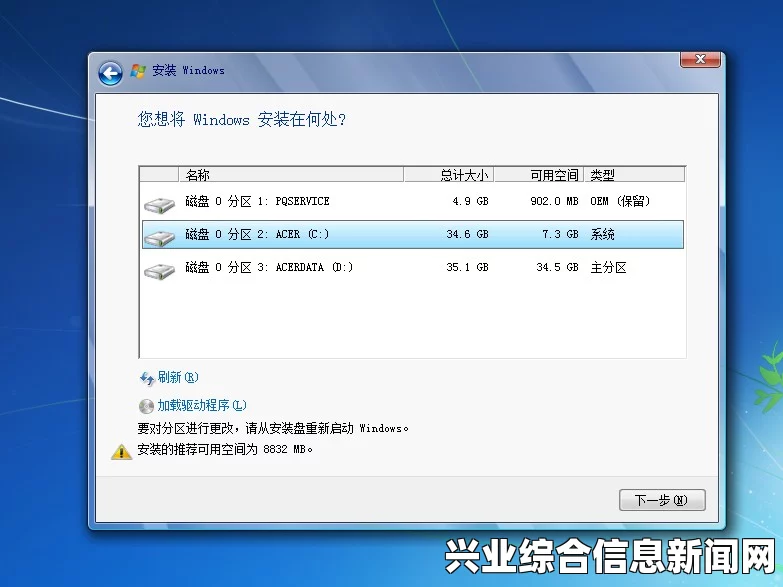
Task: Click the message 要对分区进行更改
Action: pos(273,428)
